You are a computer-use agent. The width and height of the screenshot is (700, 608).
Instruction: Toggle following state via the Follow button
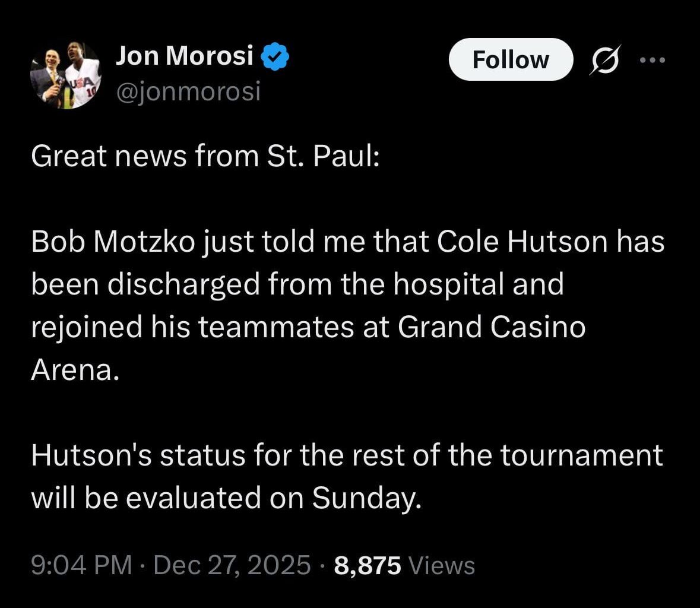click(x=511, y=59)
